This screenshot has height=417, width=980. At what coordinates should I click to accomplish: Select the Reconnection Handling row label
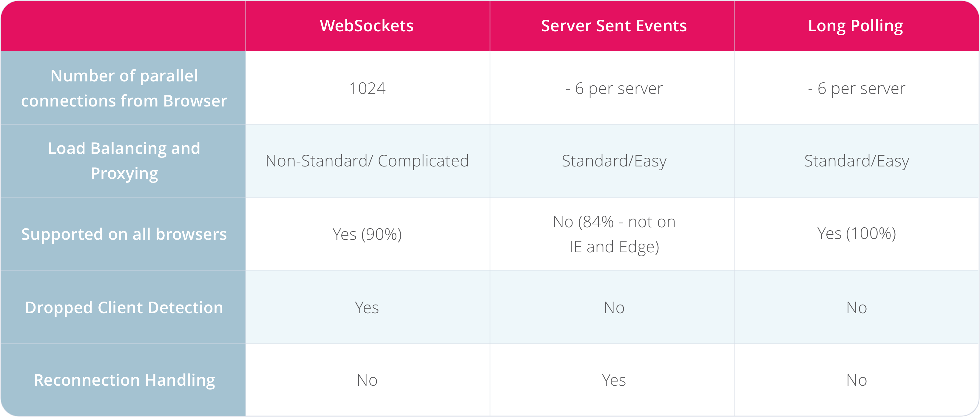124,380
